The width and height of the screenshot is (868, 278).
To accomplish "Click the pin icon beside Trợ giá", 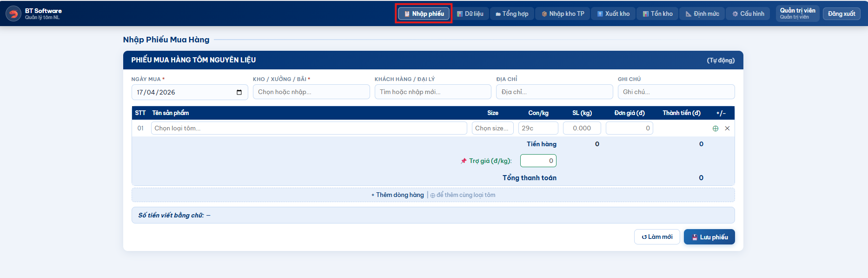I will click(x=464, y=161).
